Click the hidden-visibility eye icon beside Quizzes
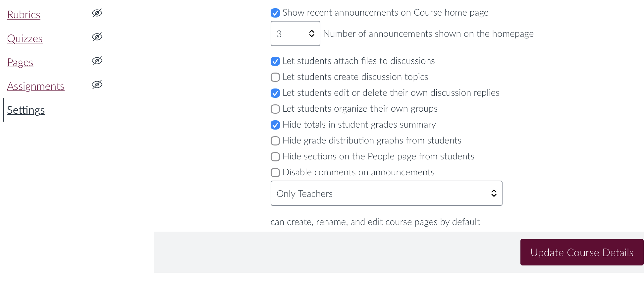644x286 pixels. point(96,37)
